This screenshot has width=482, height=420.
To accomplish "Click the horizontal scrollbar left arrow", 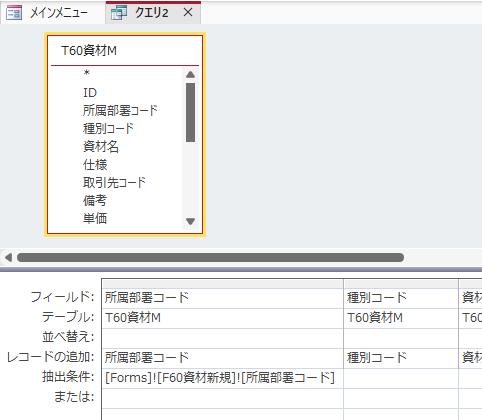I will (8, 257).
